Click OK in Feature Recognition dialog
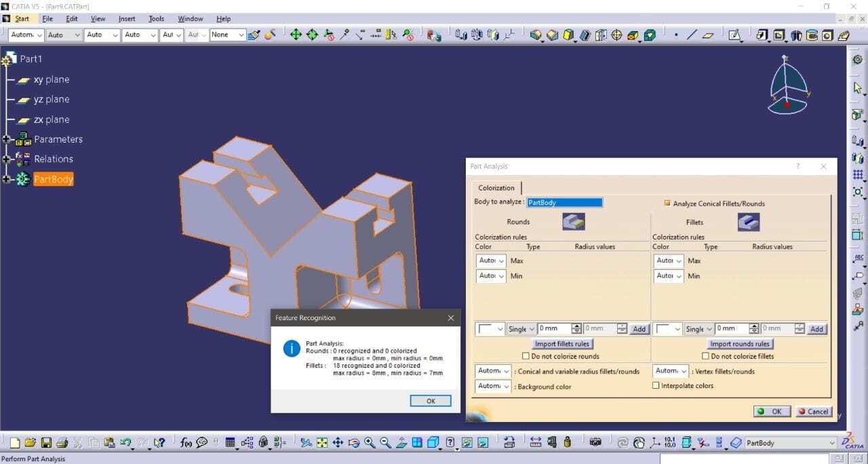Viewport: 868px width, 464px height. [x=431, y=401]
